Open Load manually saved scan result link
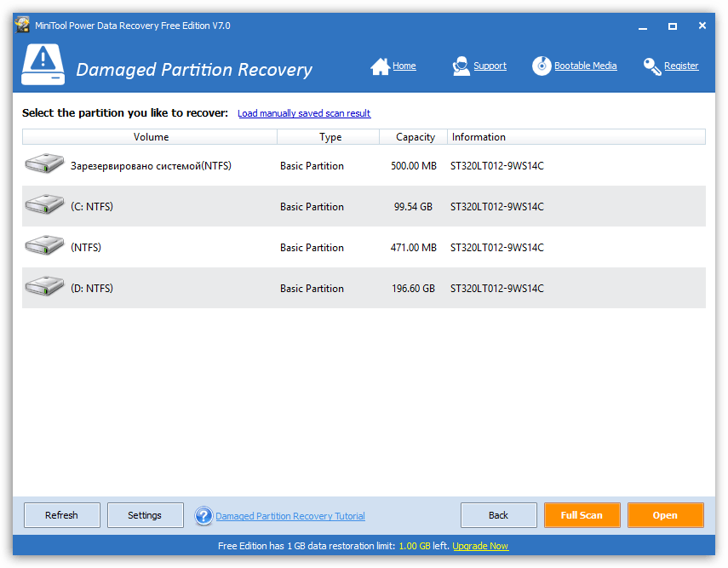This screenshot has width=728, height=568. (x=304, y=113)
